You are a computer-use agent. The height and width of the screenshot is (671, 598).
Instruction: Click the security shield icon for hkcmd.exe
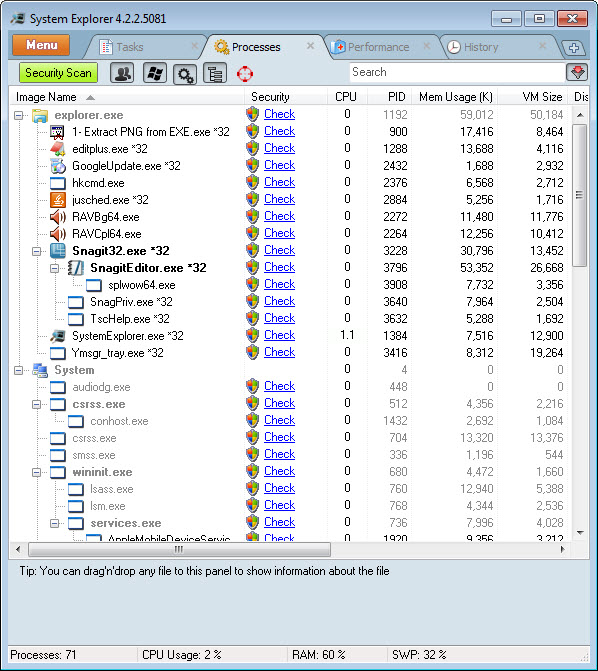pos(253,182)
